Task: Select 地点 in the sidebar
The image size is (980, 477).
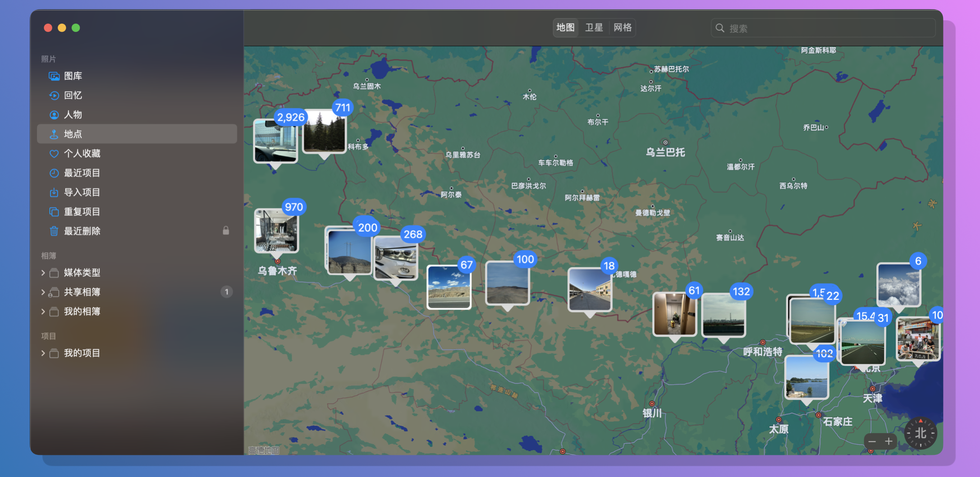Action: pos(137,134)
